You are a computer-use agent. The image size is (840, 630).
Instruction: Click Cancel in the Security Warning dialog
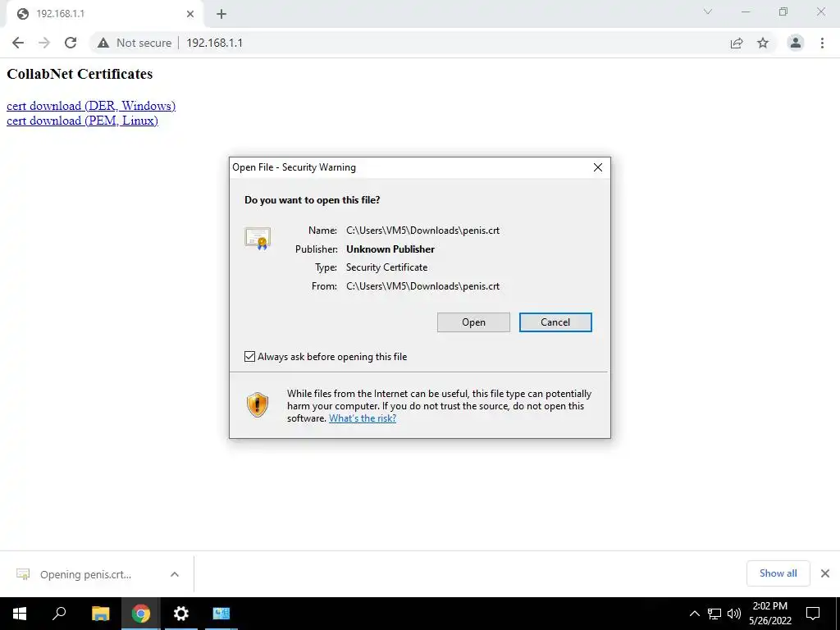[555, 322]
